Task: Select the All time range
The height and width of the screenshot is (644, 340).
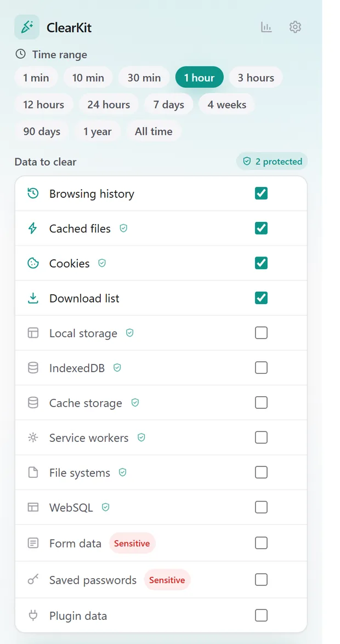Action: [x=154, y=132]
